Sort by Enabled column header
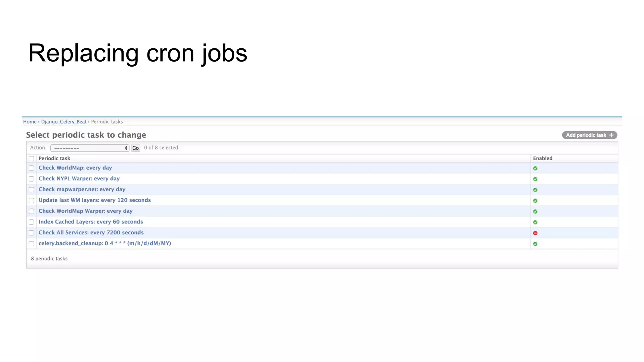 (x=543, y=158)
